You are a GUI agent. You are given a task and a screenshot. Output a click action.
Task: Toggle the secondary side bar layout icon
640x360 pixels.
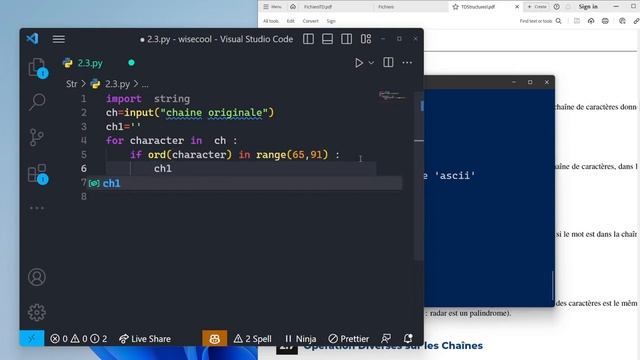pyautogui.click(x=347, y=39)
